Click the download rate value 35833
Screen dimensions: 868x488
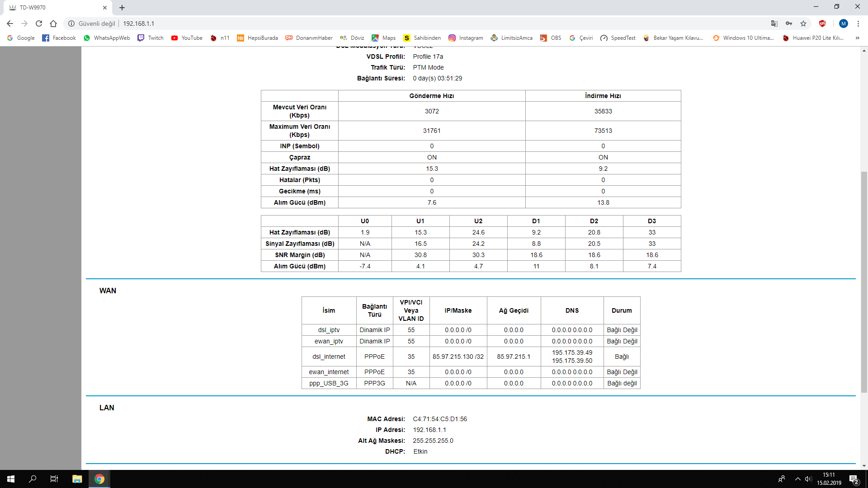603,111
